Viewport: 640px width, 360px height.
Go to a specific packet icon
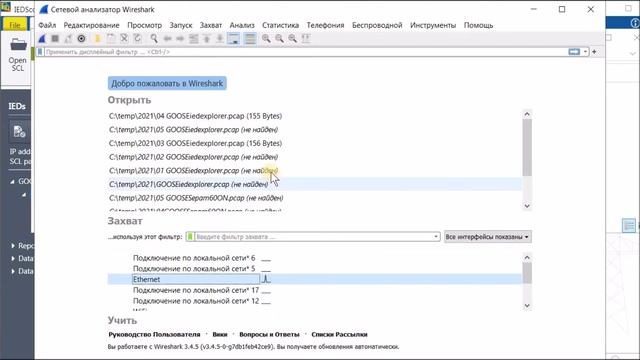click(x=193, y=38)
